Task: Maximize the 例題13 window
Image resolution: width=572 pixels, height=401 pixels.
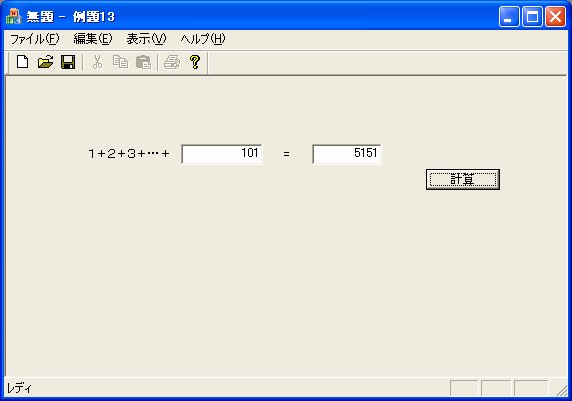Action: tap(532, 17)
